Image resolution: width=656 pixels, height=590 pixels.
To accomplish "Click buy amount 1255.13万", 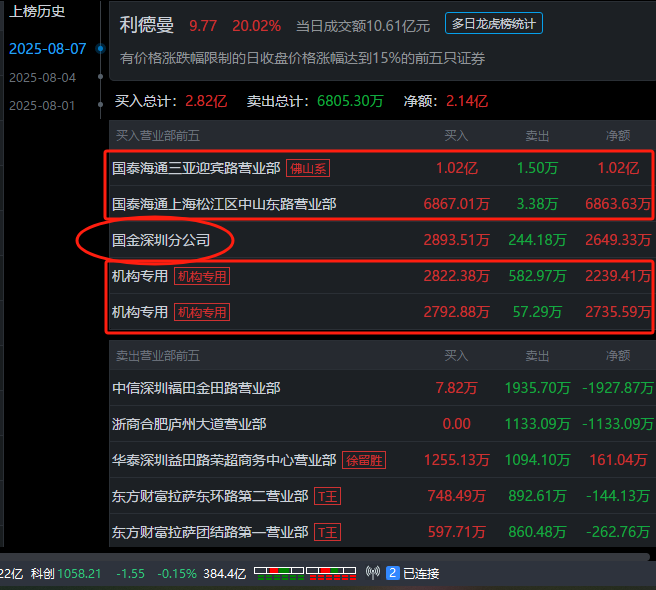I will (456, 460).
